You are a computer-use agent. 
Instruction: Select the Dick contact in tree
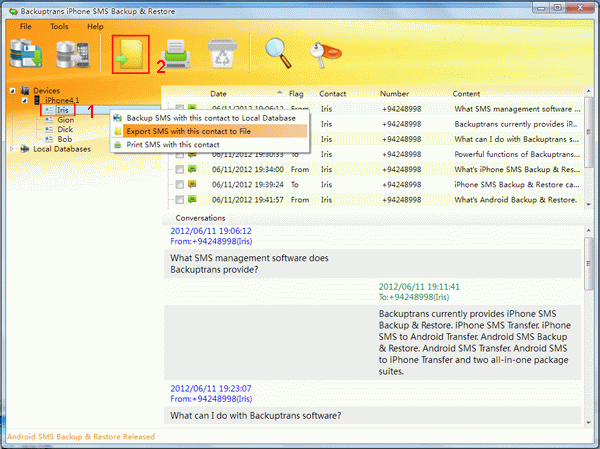click(65, 129)
